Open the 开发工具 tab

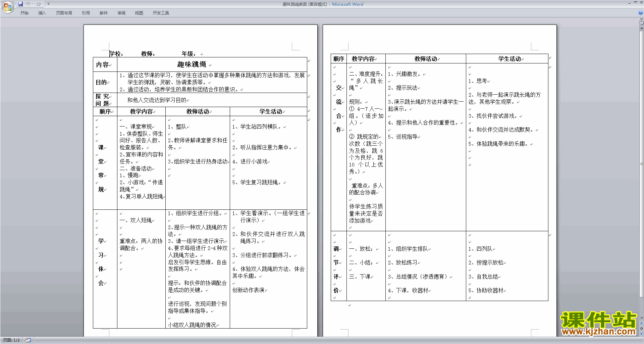coord(161,13)
